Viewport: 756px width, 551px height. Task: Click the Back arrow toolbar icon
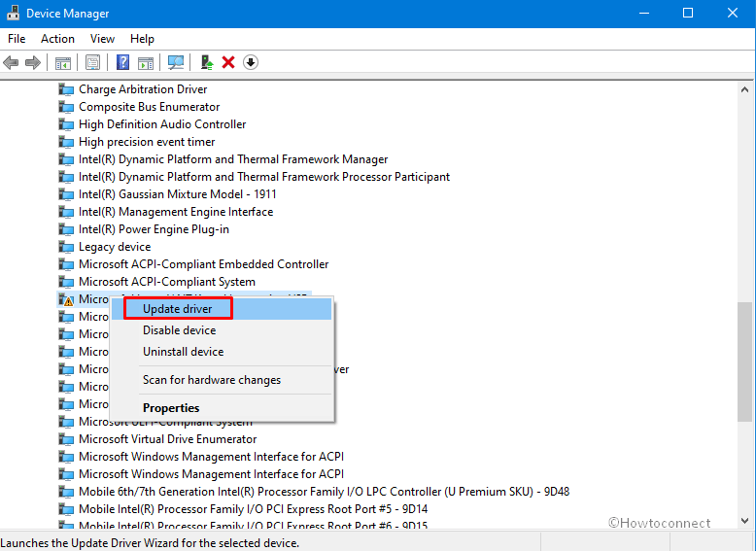(x=11, y=62)
